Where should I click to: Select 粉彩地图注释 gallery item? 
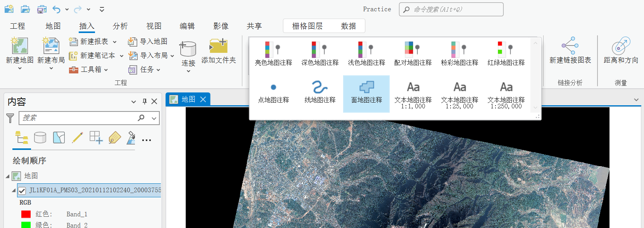click(459, 54)
